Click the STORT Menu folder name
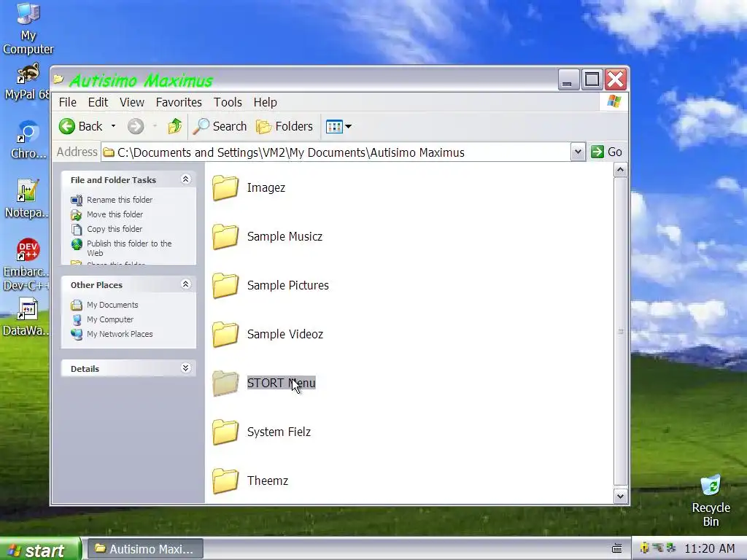Viewport: 747px width, 560px height. (x=281, y=383)
